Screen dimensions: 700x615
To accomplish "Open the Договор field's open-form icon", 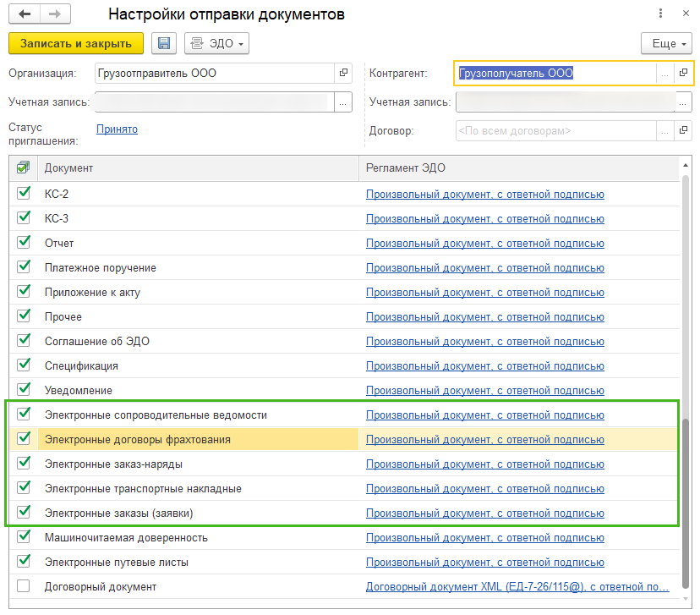I will (683, 130).
